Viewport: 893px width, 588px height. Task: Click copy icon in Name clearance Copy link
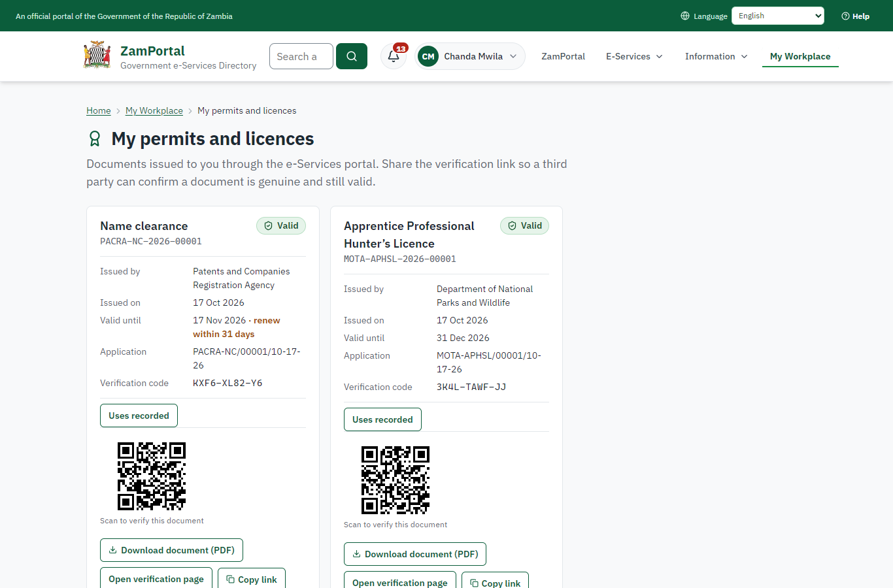coord(230,579)
